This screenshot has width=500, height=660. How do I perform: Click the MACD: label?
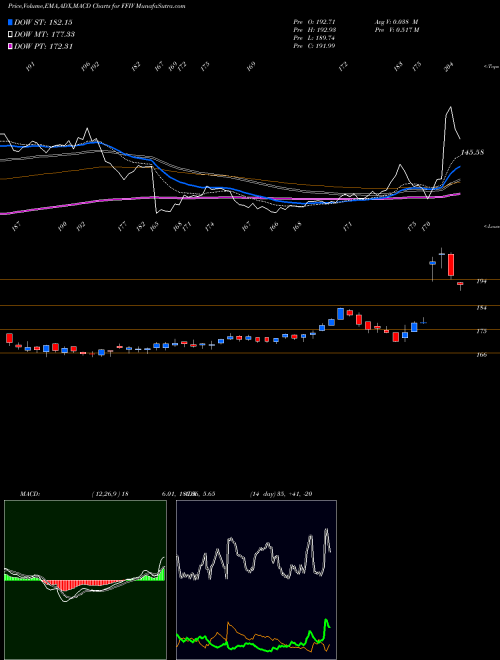pyautogui.click(x=29, y=494)
